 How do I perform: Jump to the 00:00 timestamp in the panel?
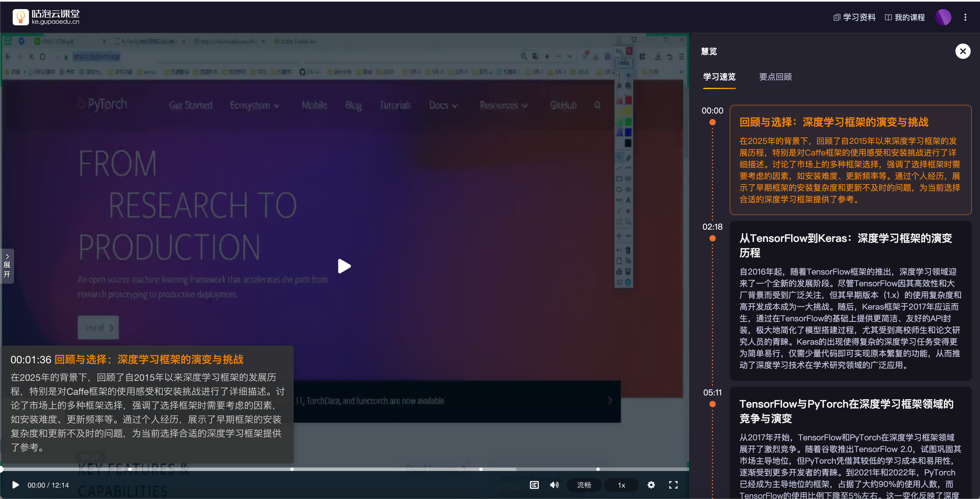coord(712,111)
